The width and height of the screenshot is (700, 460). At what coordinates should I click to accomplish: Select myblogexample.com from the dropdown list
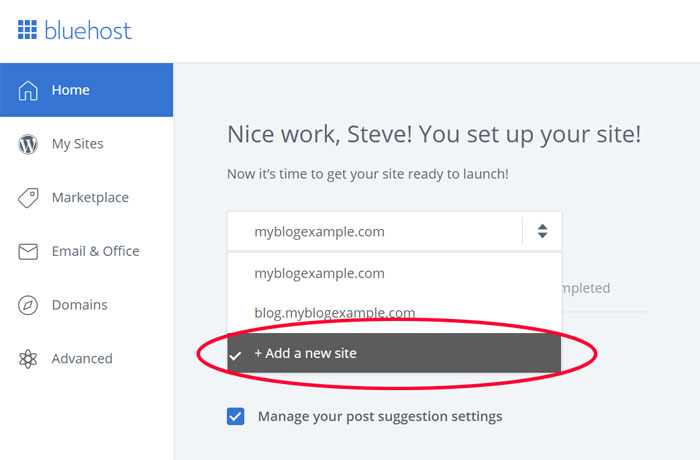point(395,273)
